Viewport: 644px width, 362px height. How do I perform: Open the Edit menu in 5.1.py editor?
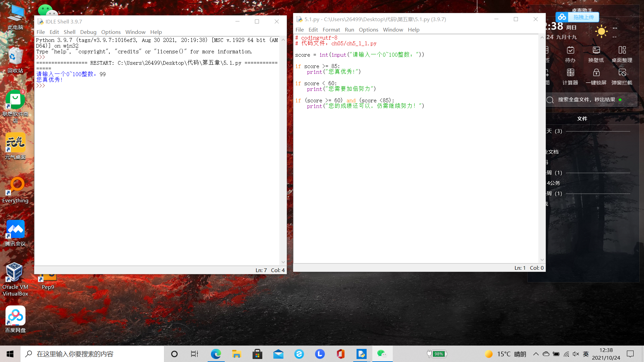(313, 30)
